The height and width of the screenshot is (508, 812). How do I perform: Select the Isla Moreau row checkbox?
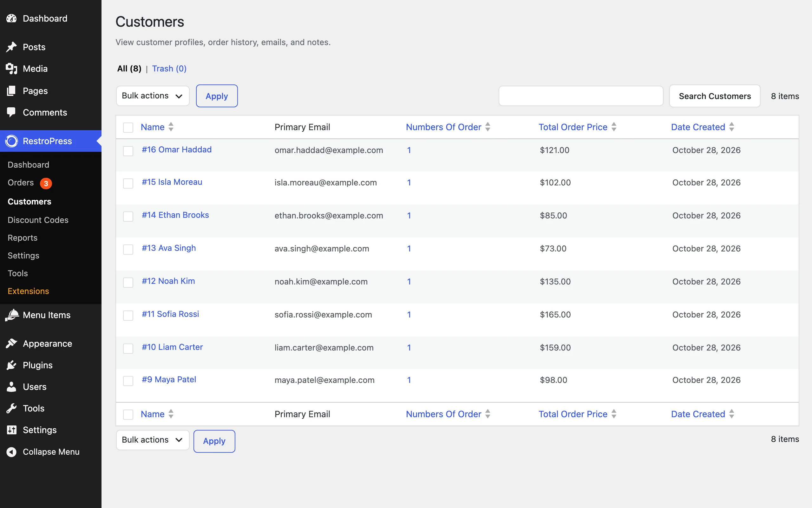128,184
